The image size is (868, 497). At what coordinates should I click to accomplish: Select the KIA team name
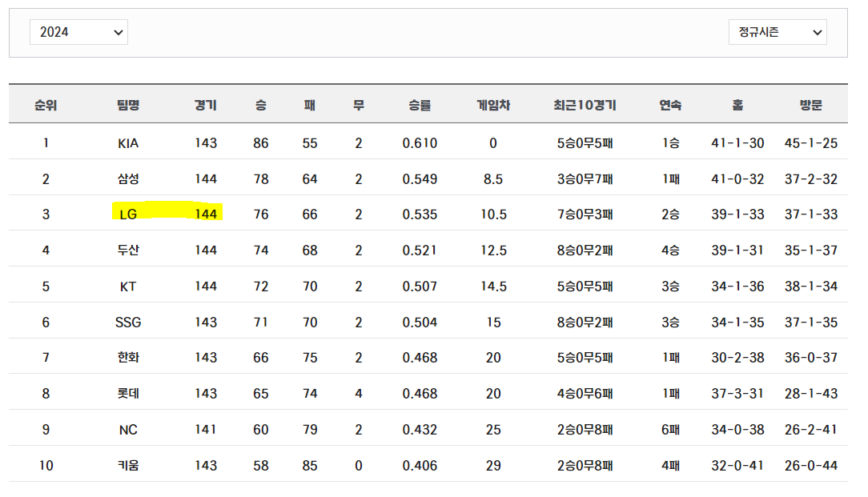128,143
